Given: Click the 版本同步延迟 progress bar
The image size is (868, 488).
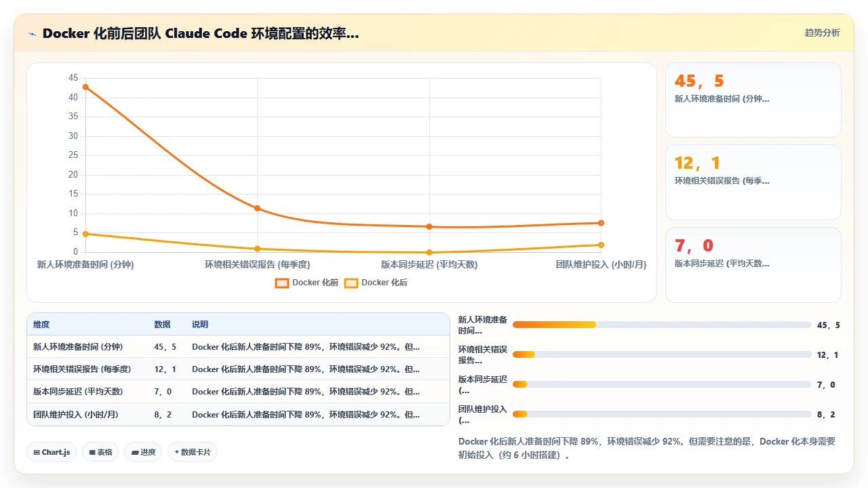Looking at the screenshot, I should (x=662, y=384).
